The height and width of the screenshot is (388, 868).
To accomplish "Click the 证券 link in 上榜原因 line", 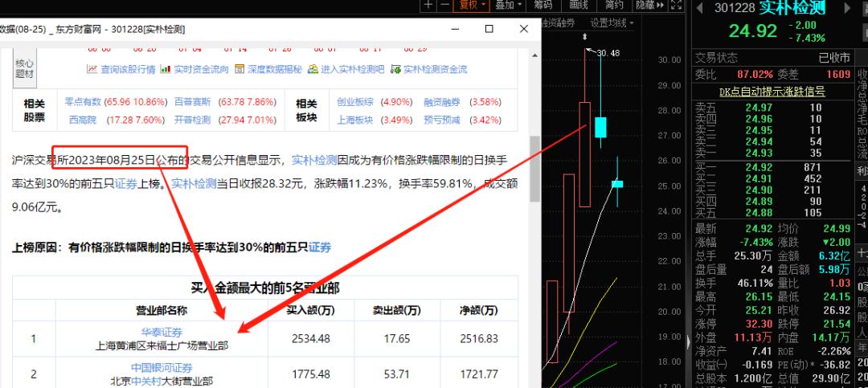I will pos(320,247).
